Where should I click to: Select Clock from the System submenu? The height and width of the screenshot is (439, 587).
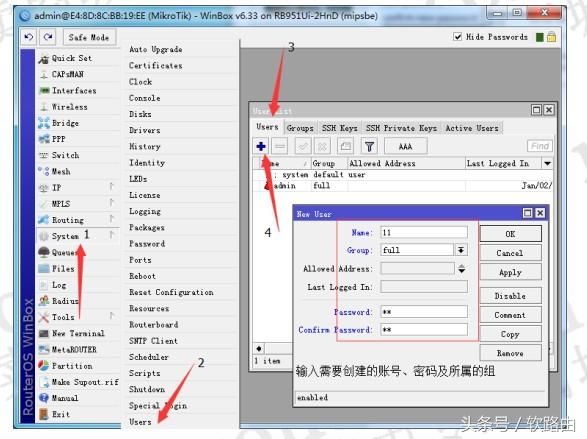pyautogui.click(x=140, y=82)
